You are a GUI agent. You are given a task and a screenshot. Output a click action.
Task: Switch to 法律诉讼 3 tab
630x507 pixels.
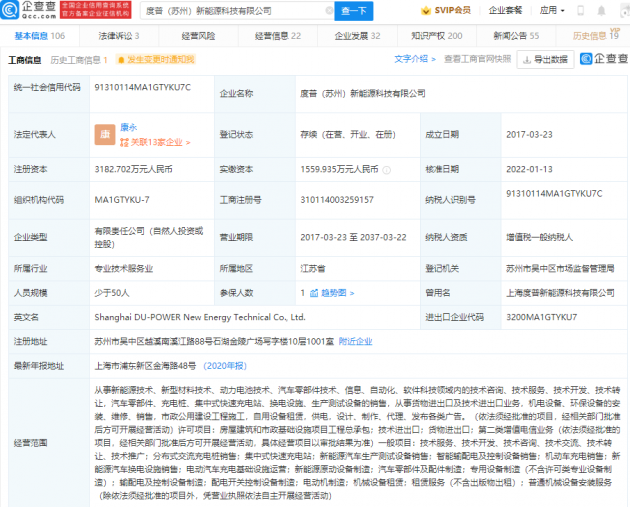[x=119, y=36]
